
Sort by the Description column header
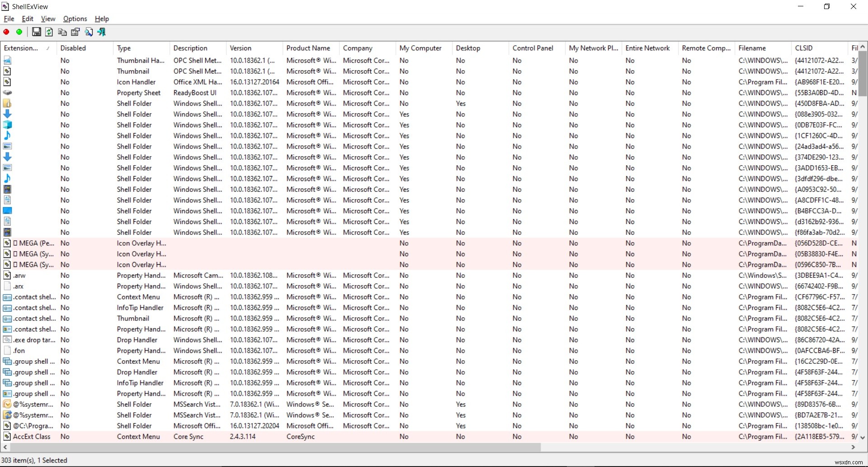click(198, 48)
